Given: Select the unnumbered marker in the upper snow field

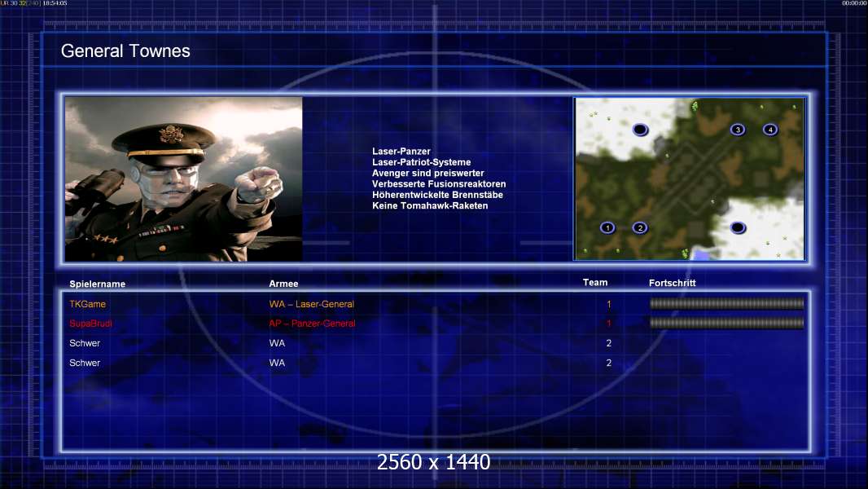Looking at the screenshot, I should point(640,130).
